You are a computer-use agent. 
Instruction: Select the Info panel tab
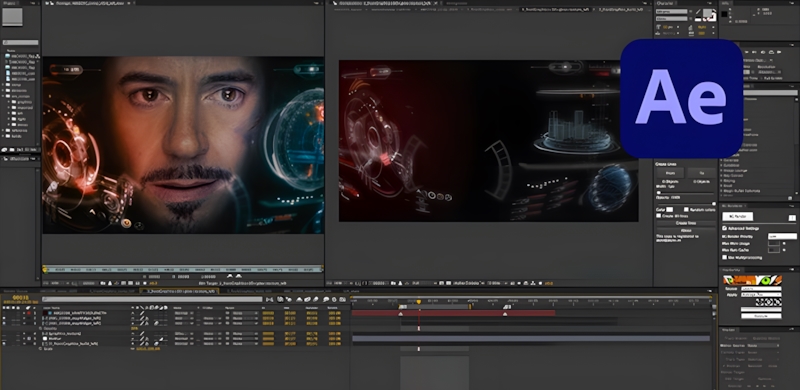click(x=725, y=3)
